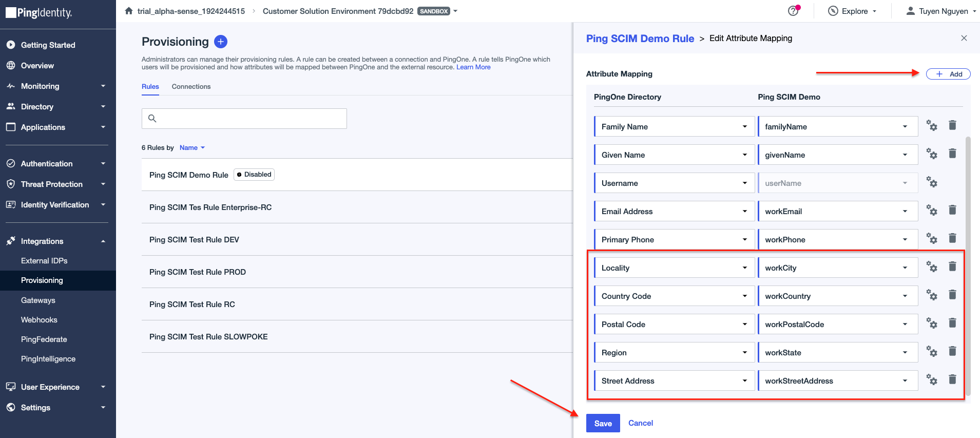The width and height of the screenshot is (980, 438).
Task: Delete the Given Name mapping row
Action: pos(952,154)
